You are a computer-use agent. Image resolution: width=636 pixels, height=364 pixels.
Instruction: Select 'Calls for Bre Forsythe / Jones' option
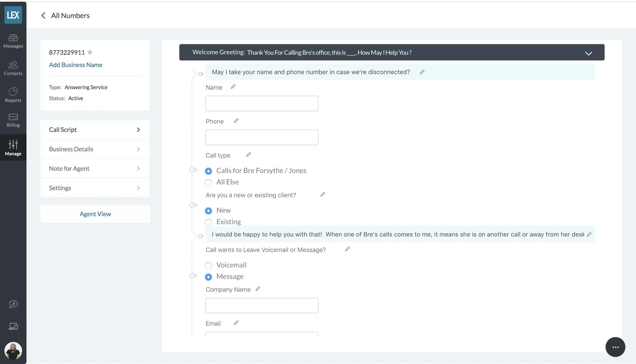tap(208, 171)
